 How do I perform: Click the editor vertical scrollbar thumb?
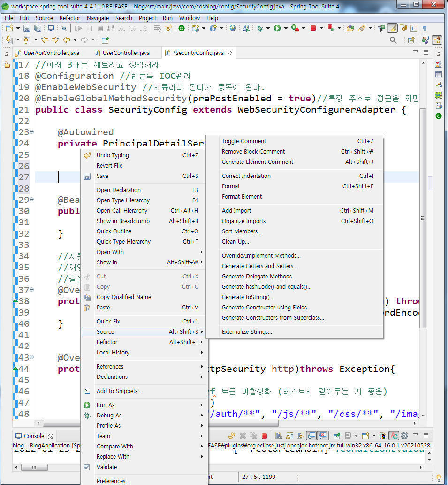coord(423,218)
